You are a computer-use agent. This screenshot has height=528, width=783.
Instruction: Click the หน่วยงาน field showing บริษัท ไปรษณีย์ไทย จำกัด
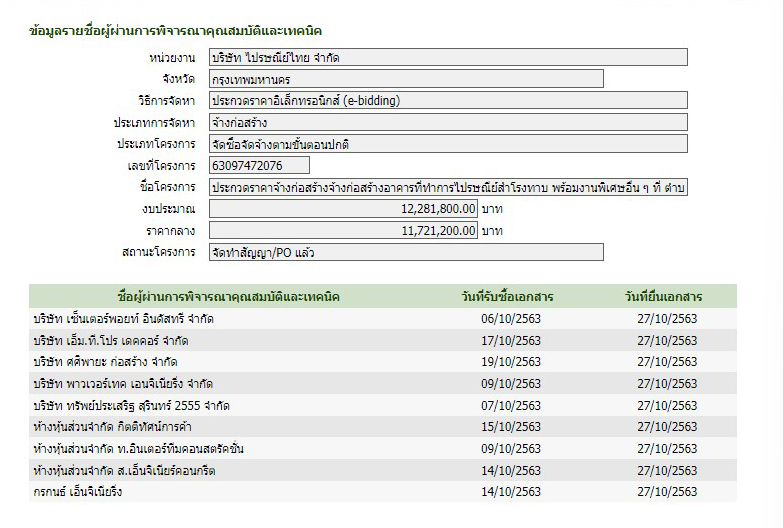(447, 58)
